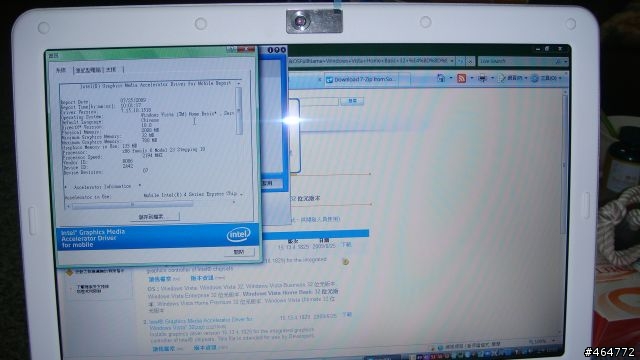The image size is (640, 360).
Task: Click the Live Search magnifier icon
Action: pyautogui.click(x=558, y=61)
